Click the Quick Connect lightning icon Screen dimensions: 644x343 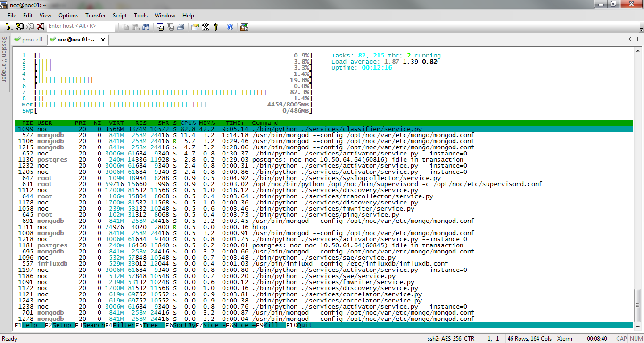(x=20, y=27)
